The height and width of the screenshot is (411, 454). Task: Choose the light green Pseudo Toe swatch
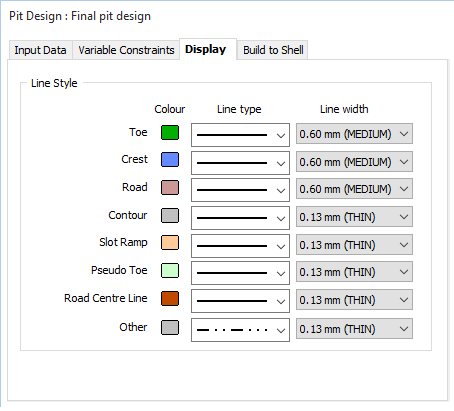(x=170, y=270)
